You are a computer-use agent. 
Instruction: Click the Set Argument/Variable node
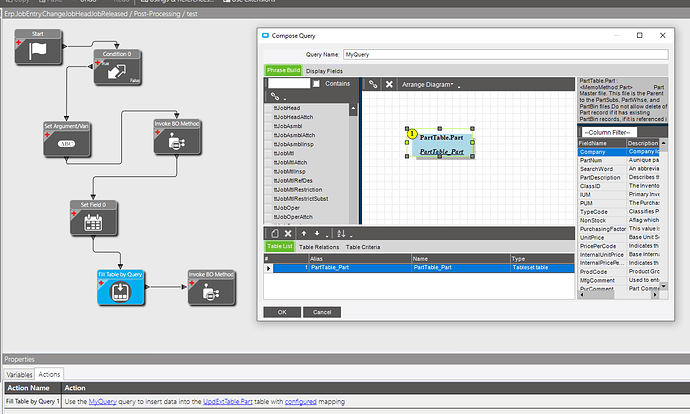click(68, 141)
